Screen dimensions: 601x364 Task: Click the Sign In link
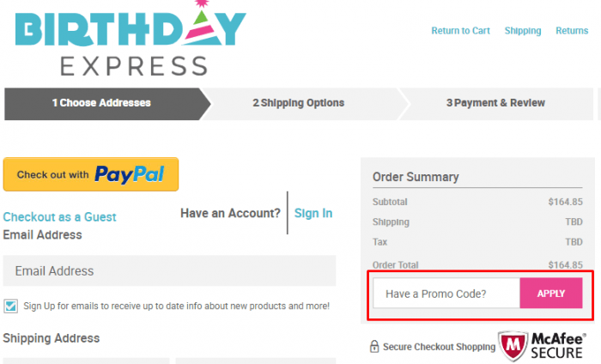pyautogui.click(x=313, y=213)
